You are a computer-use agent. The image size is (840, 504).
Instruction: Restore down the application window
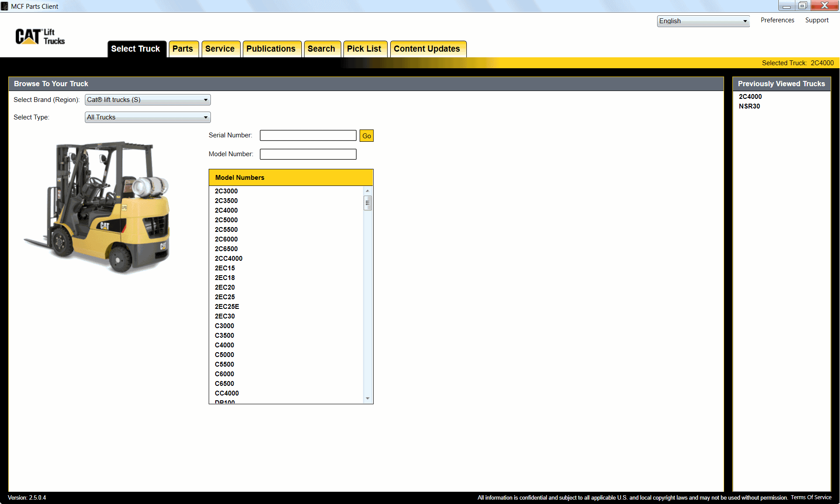point(803,6)
